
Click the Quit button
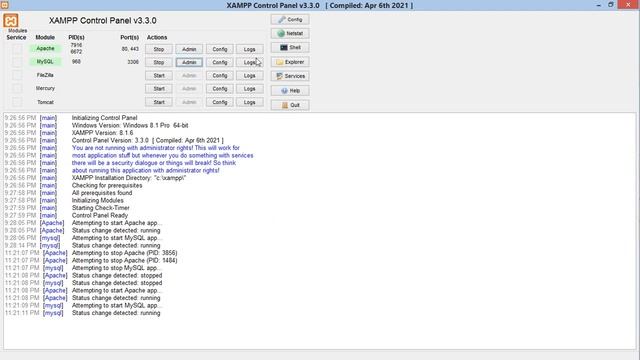(290, 105)
